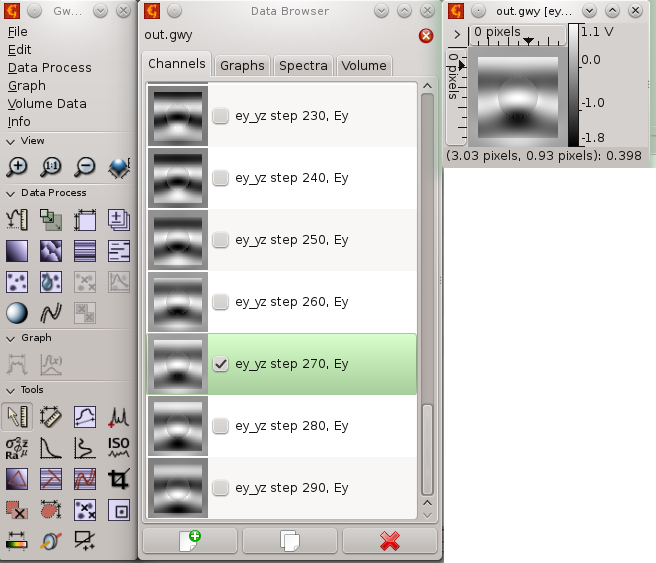The height and width of the screenshot is (563, 656).
Task: Select the ey_yz step 250 thumbnail
Action: click(x=177, y=240)
